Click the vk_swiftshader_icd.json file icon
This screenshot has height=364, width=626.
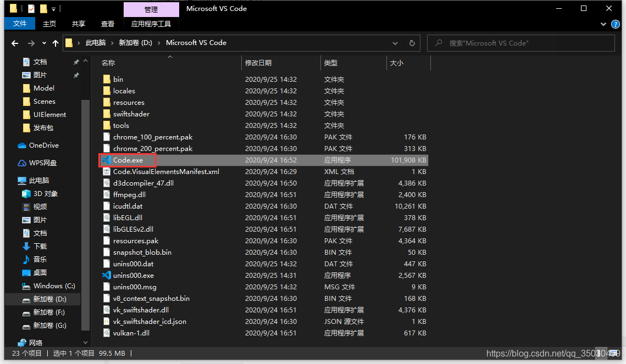[107, 321]
